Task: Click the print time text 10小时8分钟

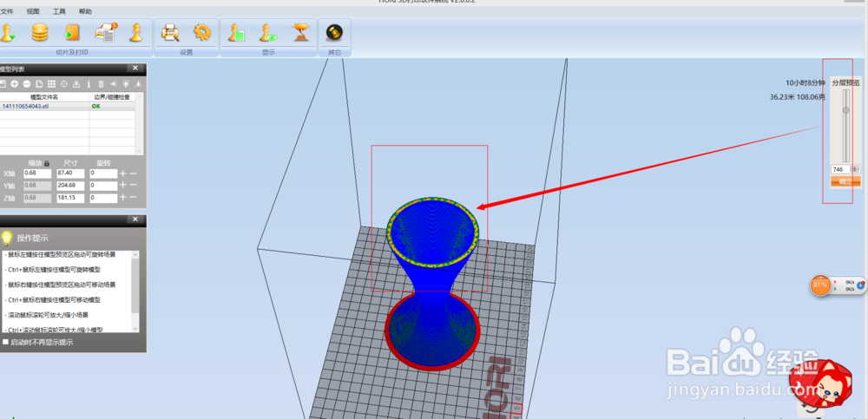Action: pos(806,83)
